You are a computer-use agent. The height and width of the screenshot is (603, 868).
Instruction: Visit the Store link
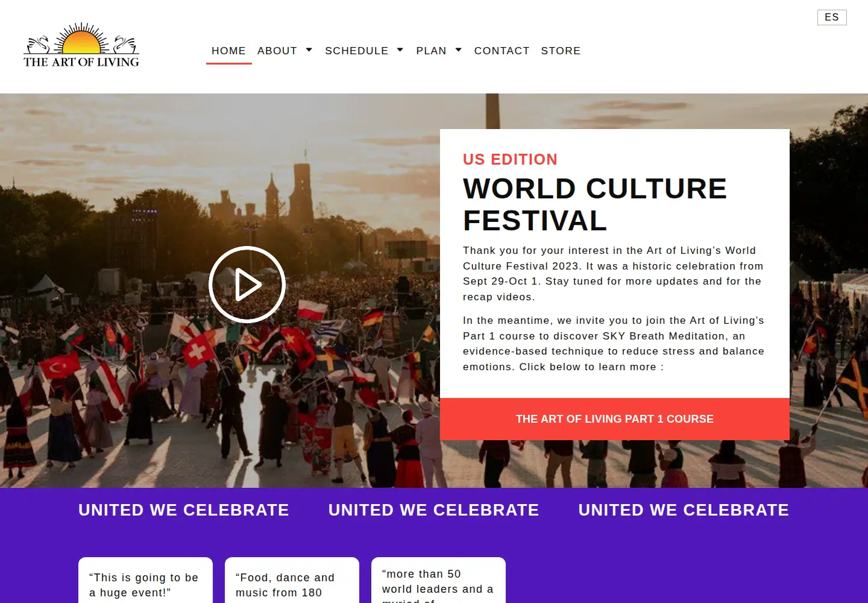(561, 51)
